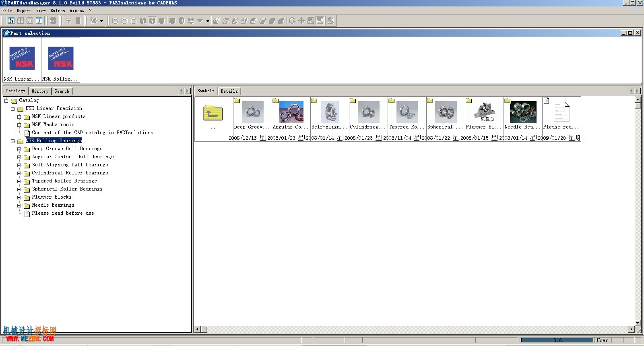Image resolution: width=644 pixels, height=346 pixels.
Task: Click the pressed zoom window toolbar icon
Action: tap(320, 21)
